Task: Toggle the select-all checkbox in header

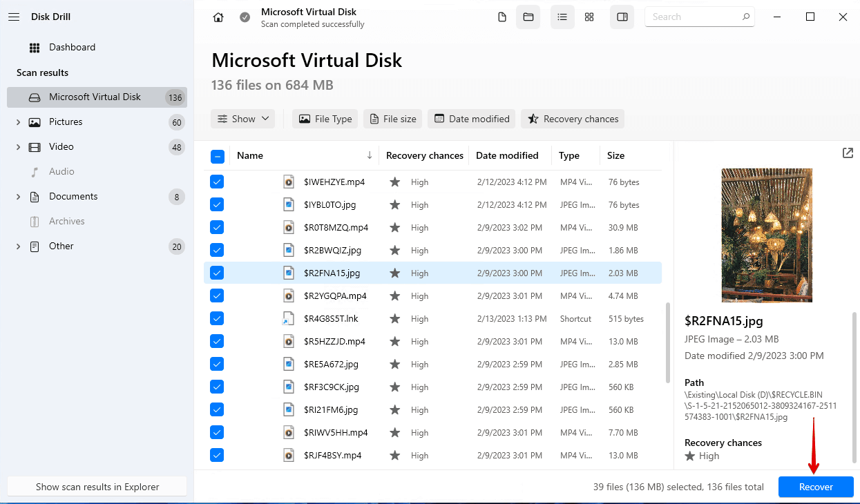Action: click(217, 156)
